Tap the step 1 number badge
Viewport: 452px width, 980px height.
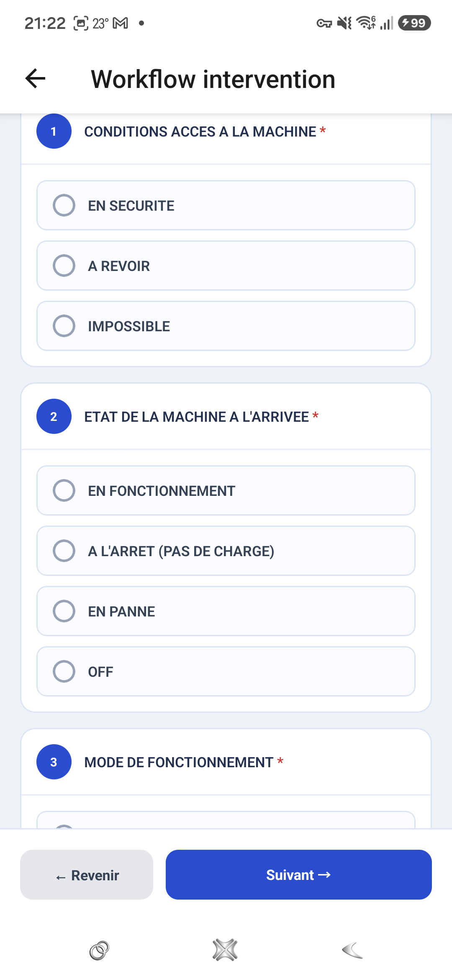tap(54, 131)
